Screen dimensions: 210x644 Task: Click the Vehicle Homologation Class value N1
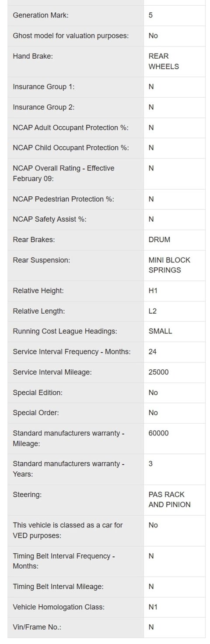click(x=153, y=607)
